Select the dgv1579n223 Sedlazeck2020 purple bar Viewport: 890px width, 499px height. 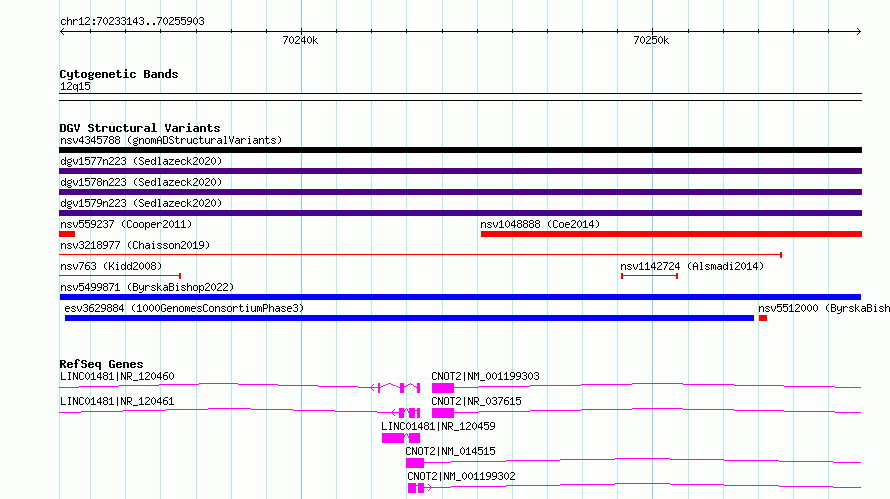click(460, 213)
